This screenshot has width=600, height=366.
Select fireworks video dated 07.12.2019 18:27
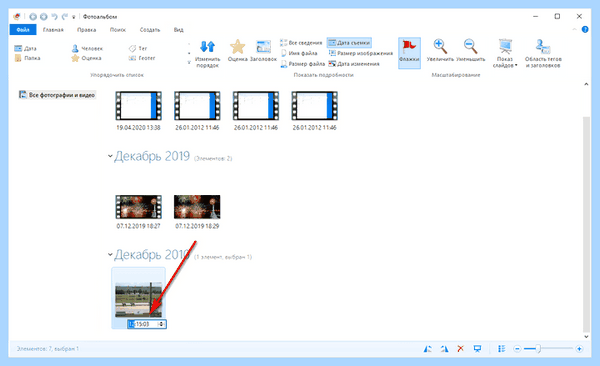pos(138,207)
